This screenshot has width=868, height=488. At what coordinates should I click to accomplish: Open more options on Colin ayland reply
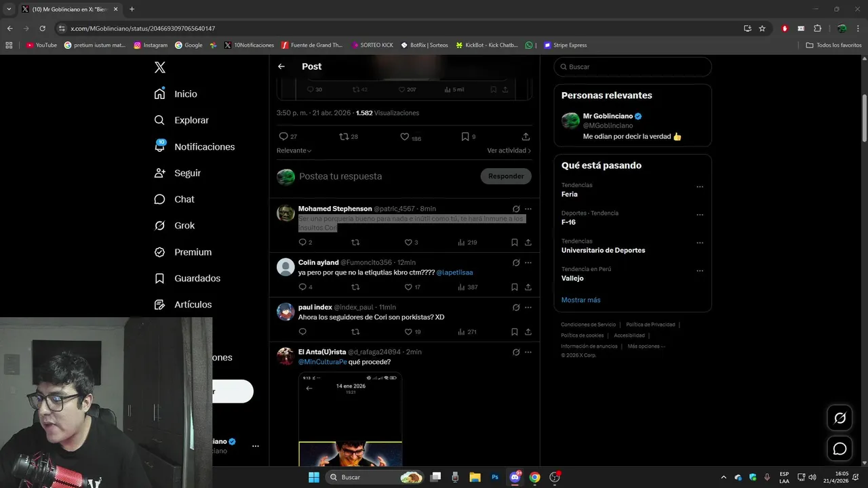pyautogui.click(x=528, y=262)
